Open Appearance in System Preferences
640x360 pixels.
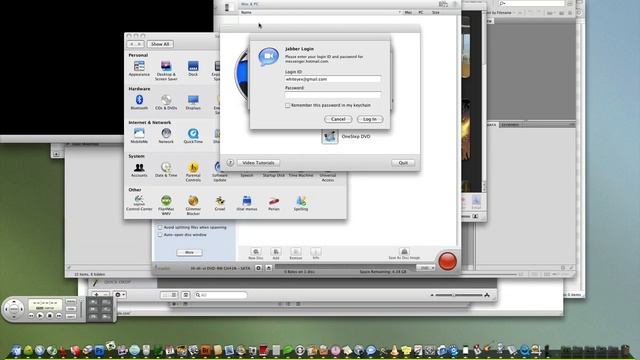pyautogui.click(x=139, y=68)
